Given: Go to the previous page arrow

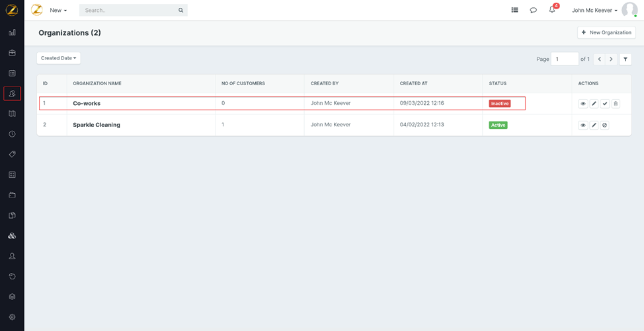Looking at the screenshot, I should (x=599, y=59).
